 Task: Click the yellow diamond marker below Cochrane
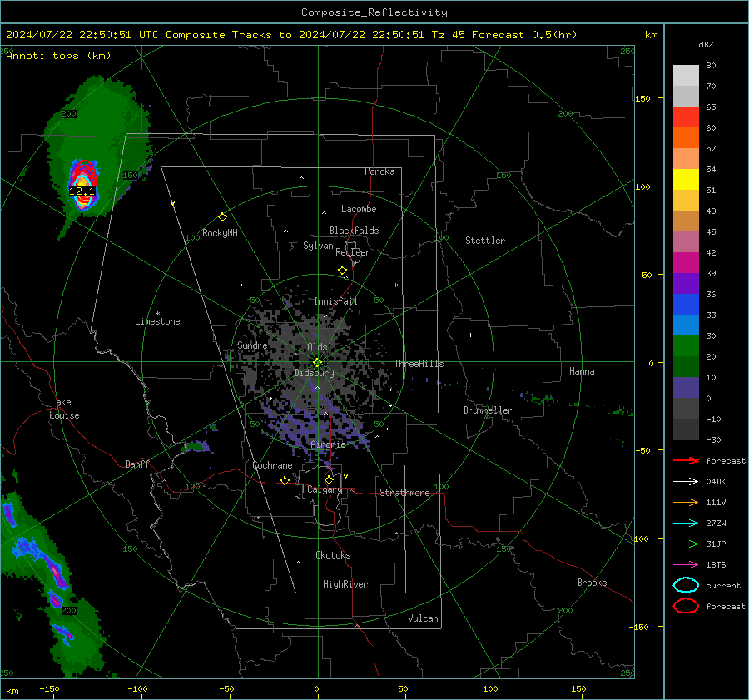tap(285, 480)
